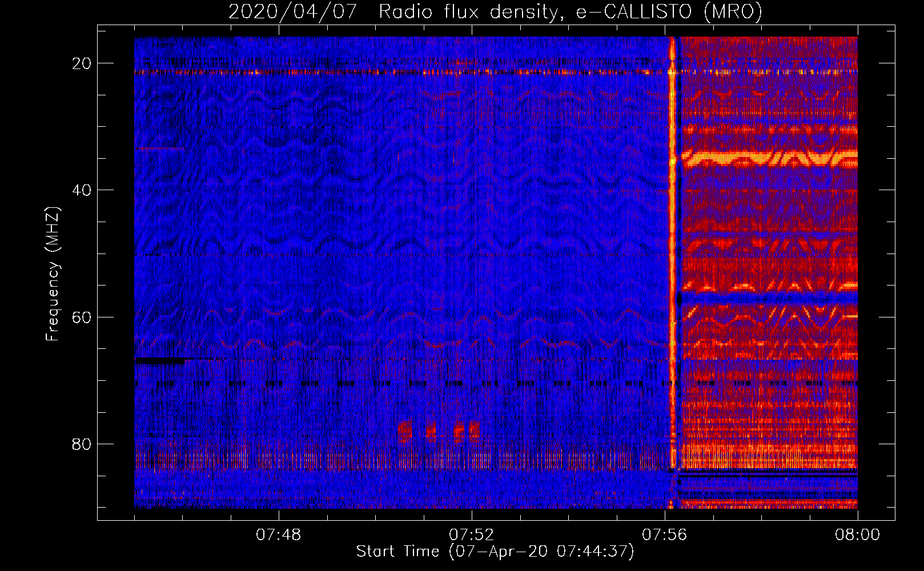Click the 40 frequency tick label

[x=82, y=190]
